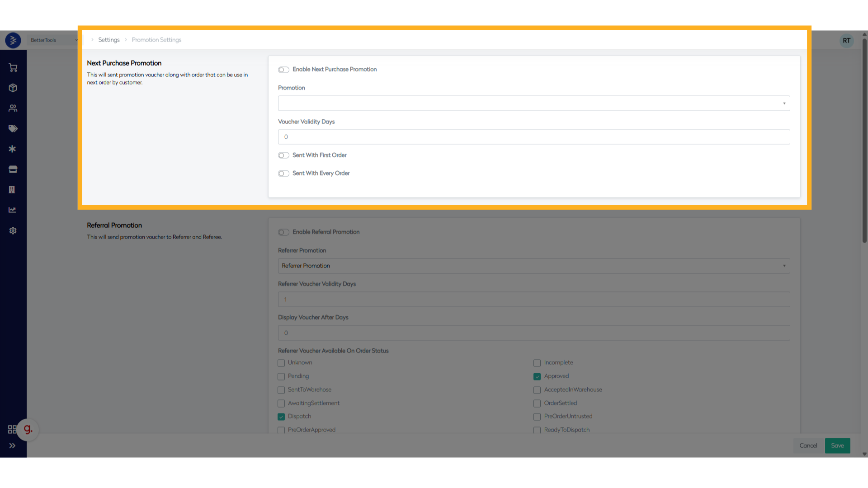Screen dimensions: 868x488
Task: Enable Next Purchase Promotion toggle
Action: pos(283,70)
